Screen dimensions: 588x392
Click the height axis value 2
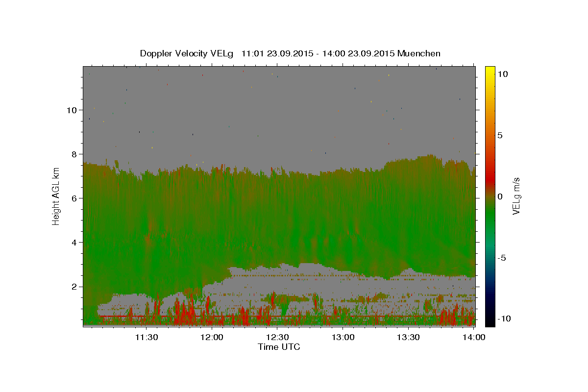click(74, 286)
